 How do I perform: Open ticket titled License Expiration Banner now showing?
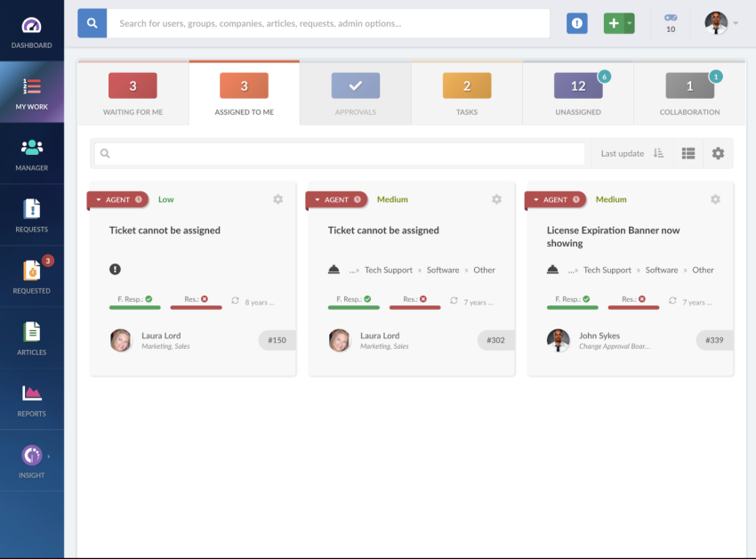[613, 236]
